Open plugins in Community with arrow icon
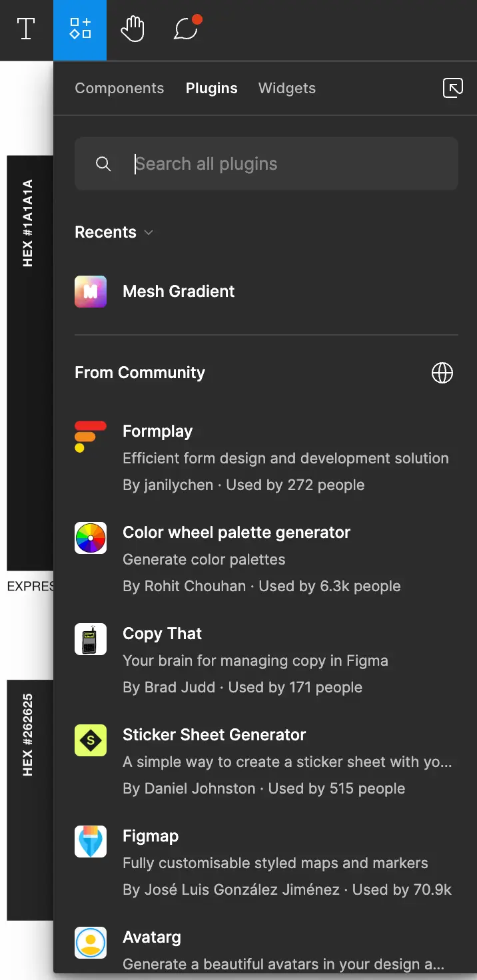Viewport: 477px width, 980px height. tap(452, 87)
